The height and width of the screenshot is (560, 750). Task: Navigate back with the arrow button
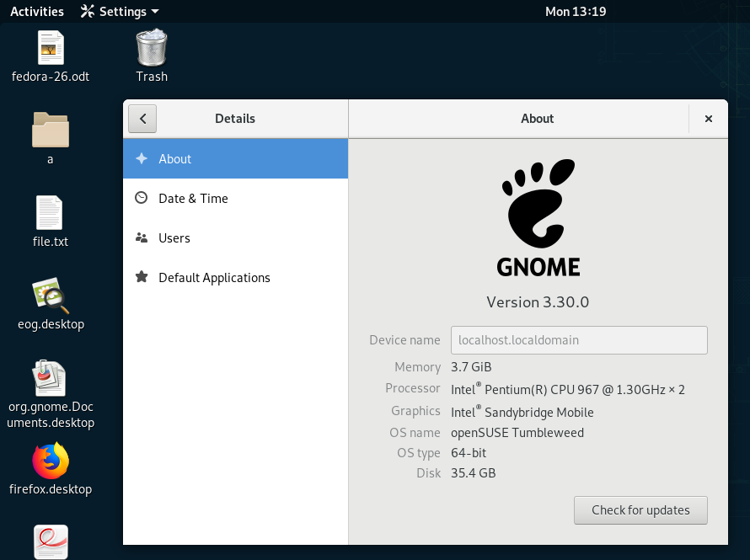click(142, 118)
